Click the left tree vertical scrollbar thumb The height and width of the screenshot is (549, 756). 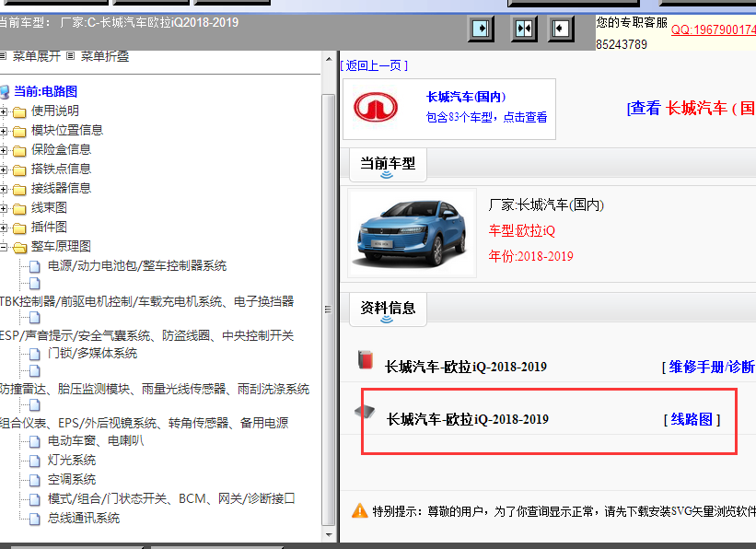pos(329,310)
